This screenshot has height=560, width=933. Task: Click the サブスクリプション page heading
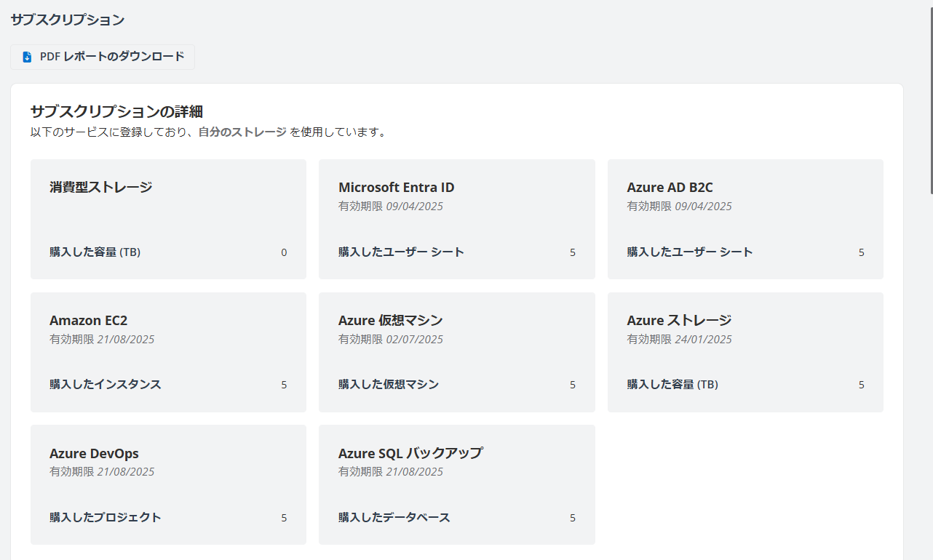68,20
